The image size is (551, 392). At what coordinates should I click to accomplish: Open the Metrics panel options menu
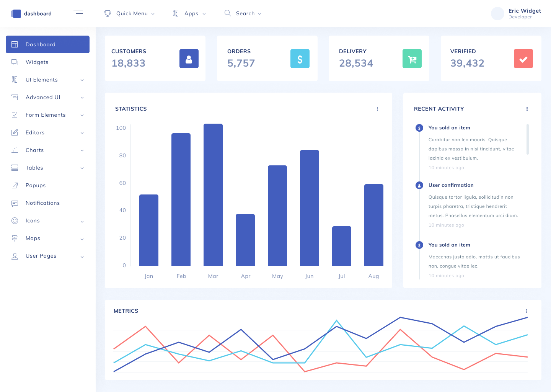(x=527, y=311)
